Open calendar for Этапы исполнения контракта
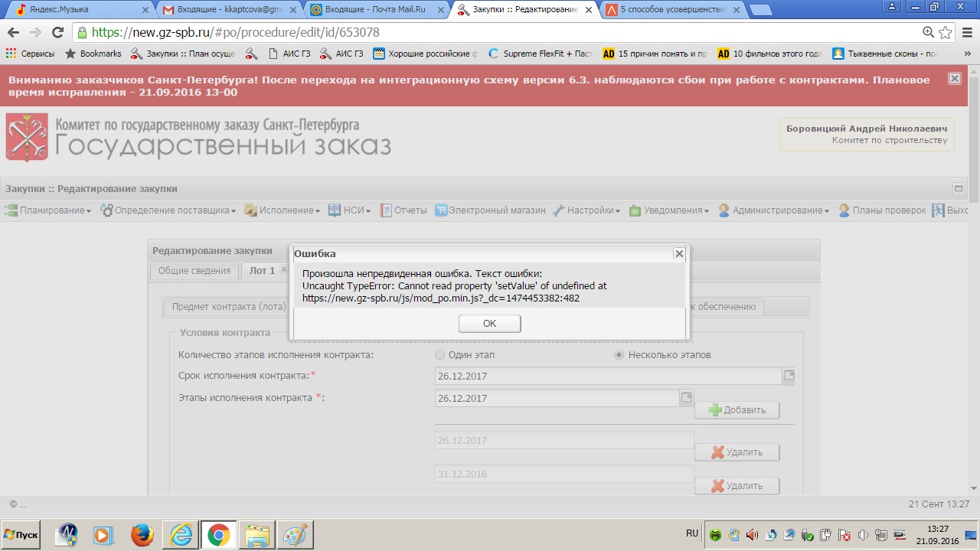980x551 pixels. click(687, 398)
